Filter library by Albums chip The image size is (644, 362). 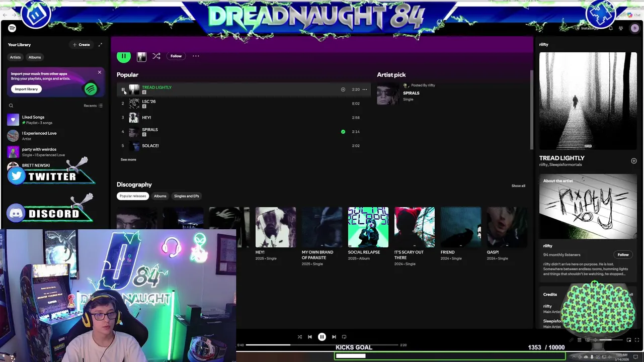[35, 57]
